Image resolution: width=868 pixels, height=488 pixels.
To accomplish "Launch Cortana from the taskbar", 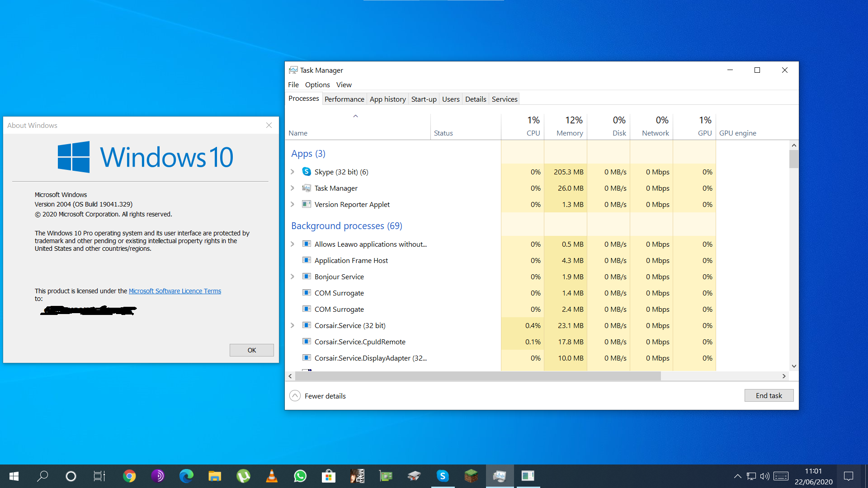I will (71, 476).
